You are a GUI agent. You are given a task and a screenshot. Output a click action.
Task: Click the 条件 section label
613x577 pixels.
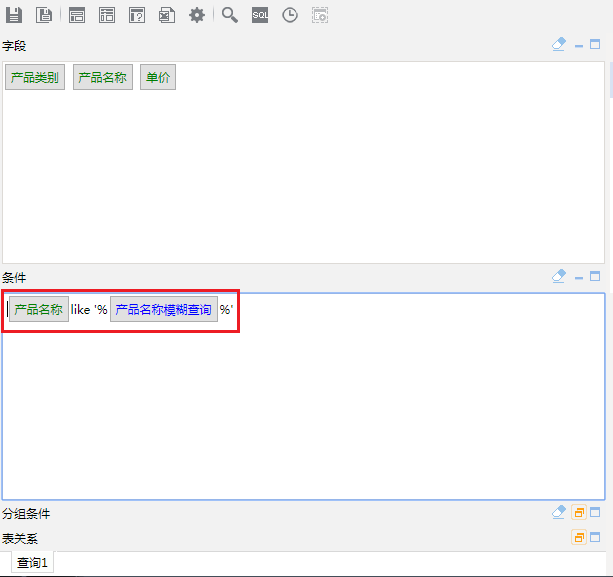pyautogui.click(x=14, y=278)
